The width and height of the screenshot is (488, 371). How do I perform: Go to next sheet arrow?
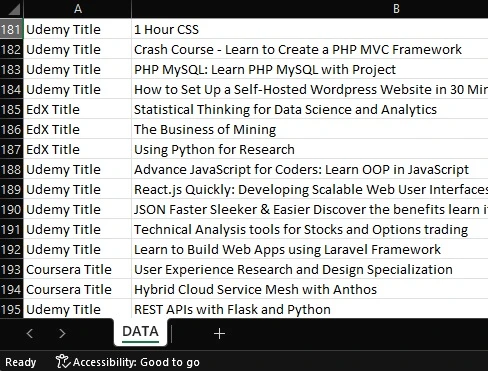62,333
